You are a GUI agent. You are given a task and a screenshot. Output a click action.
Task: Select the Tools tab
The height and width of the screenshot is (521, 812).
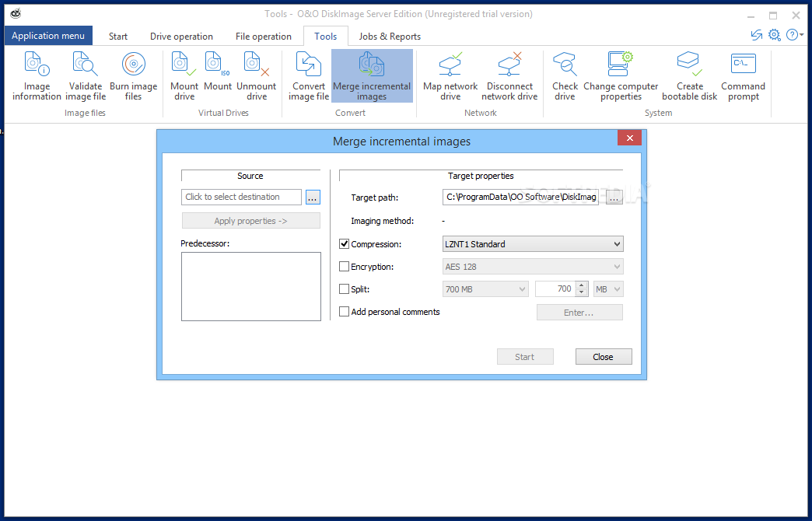[x=325, y=37]
